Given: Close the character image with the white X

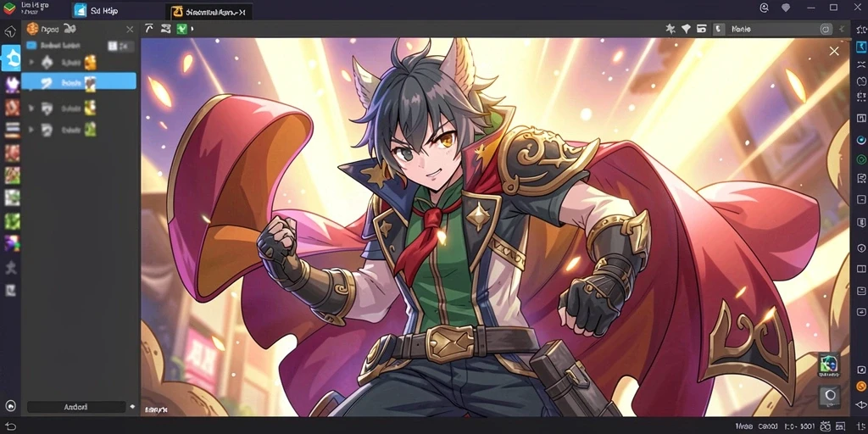Looking at the screenshot, I should 834,52.
